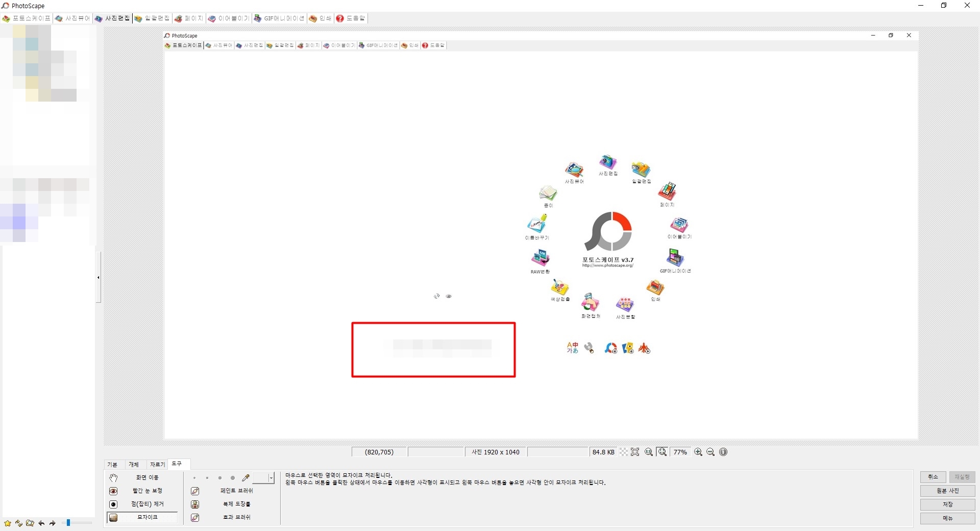Toggle the transparency checkerboard icon in status bar

click(x=624, y=452)
